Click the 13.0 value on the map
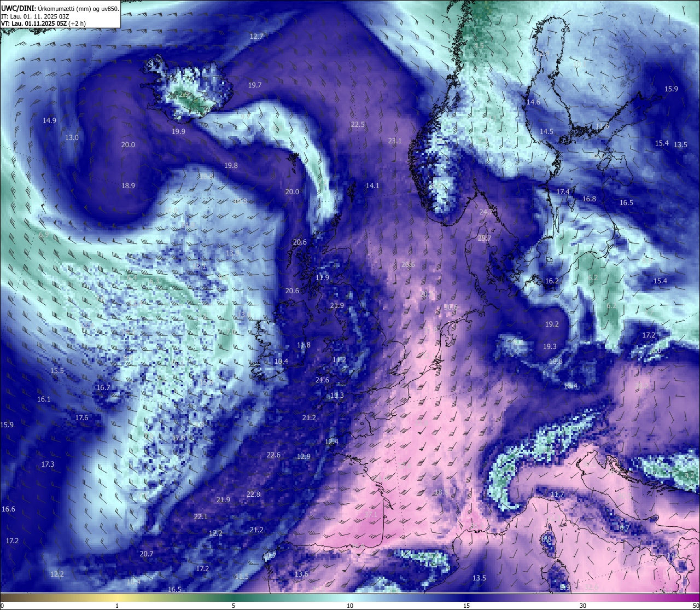This screenshot has width=700, height=610. coord(72,138)
